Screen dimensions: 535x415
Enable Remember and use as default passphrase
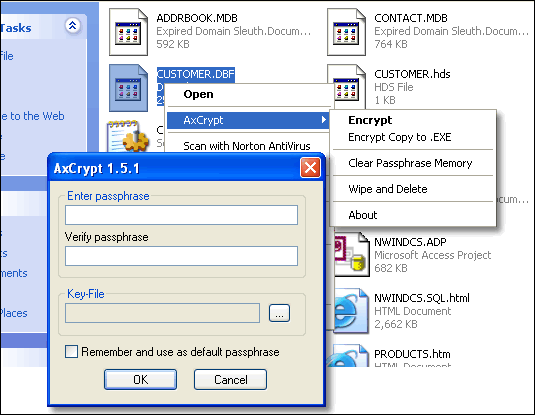click(x=71, y=352)
